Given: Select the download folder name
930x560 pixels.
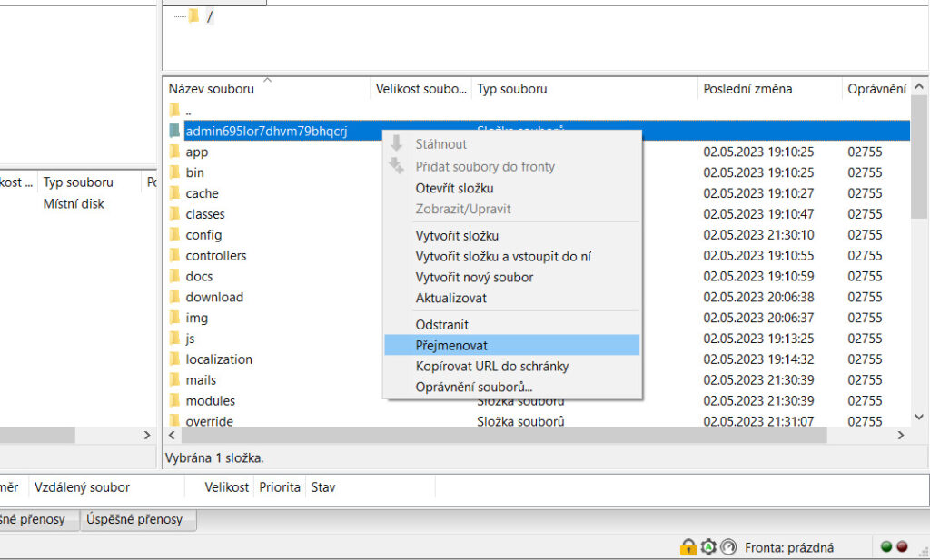Looking at the screenshot, I should coord(214,297).
